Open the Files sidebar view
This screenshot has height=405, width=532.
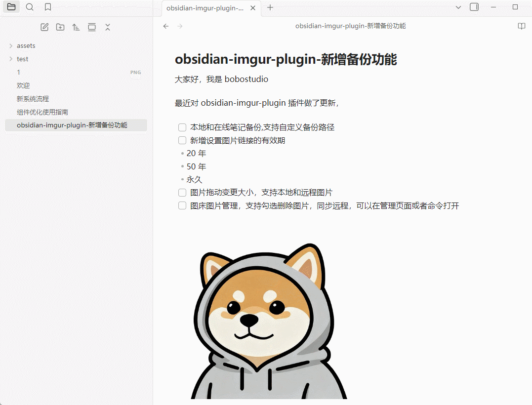tap(11, 7)
